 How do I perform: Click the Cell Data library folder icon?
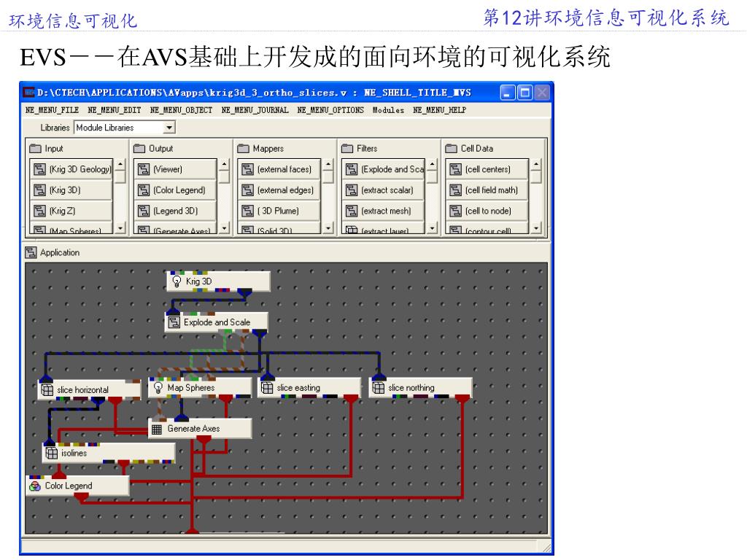[x=451, y=149]
